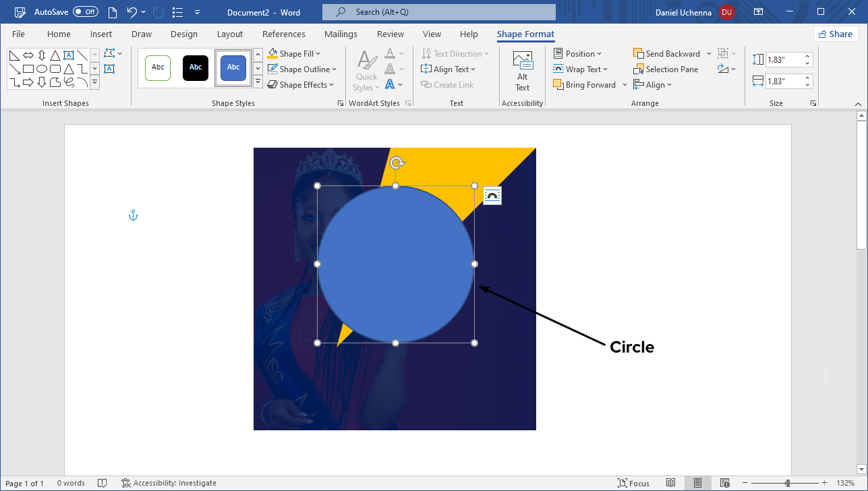868x491 pixels.
Task: Click the rotation handle above the circle
Action: tap(397, 163)
